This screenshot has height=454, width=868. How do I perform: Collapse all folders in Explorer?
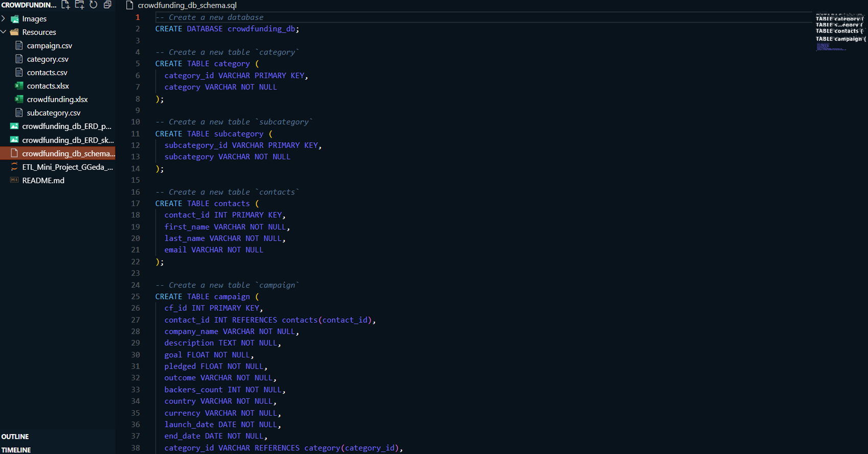coord(107,5)
